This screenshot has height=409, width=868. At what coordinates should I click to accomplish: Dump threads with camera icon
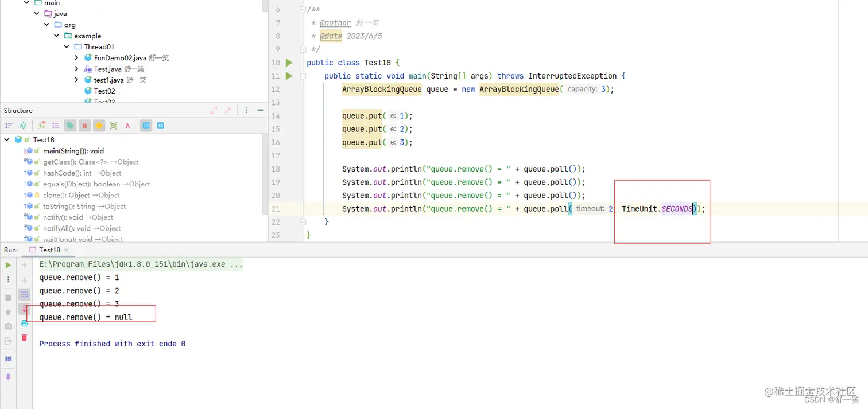click(x=8, y=326)
